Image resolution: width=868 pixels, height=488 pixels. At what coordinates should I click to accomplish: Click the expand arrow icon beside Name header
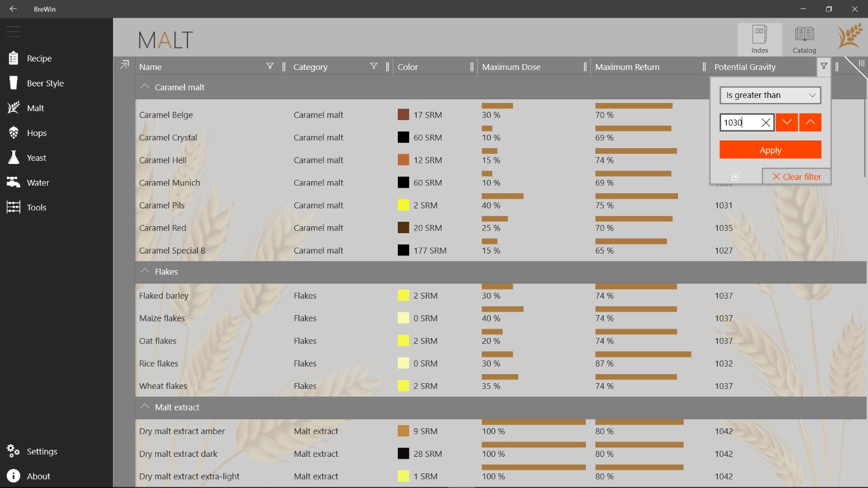[125, 65]
